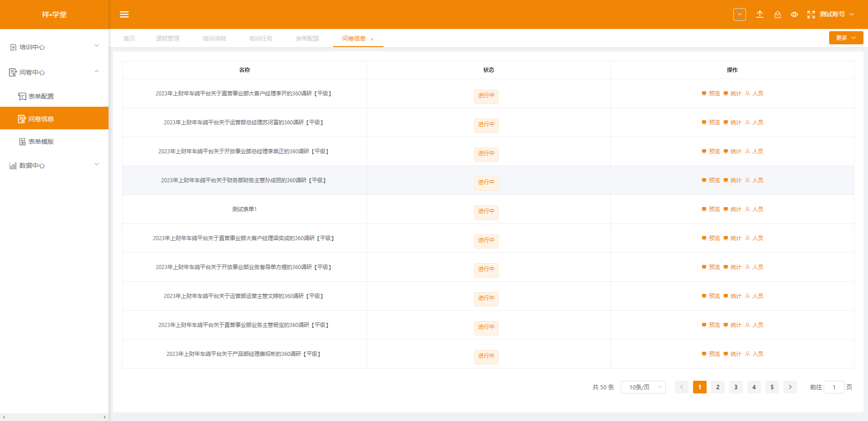Close the 问卷信息 tab

[372, 39]
